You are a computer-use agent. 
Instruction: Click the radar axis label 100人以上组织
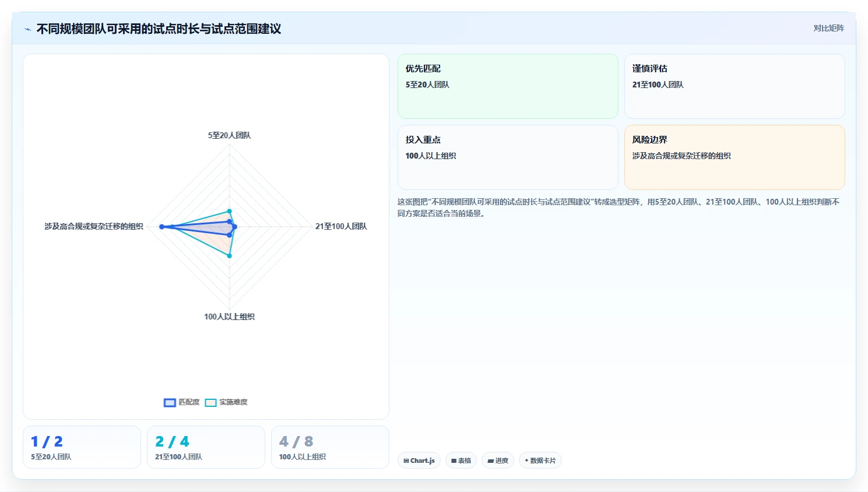click(229, 317)
